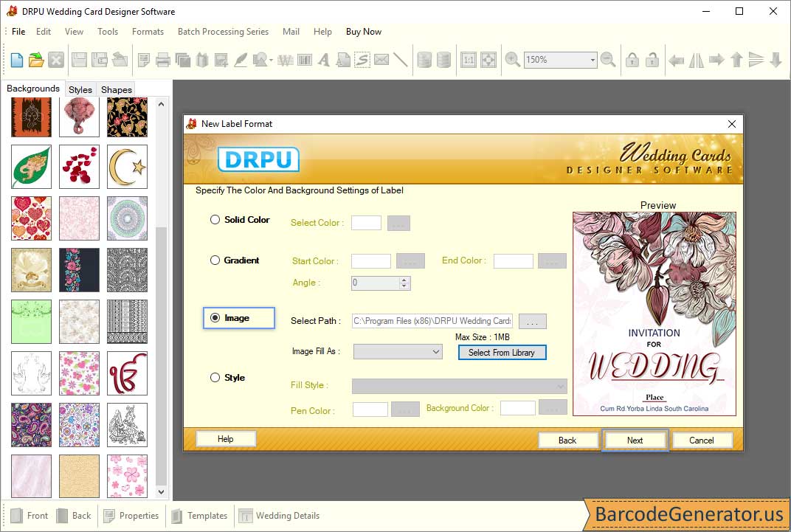The height and width of the screenshot is (532, 791).
Task: Select the pink elephant background thumbnail
Action: tap(79, 117)
